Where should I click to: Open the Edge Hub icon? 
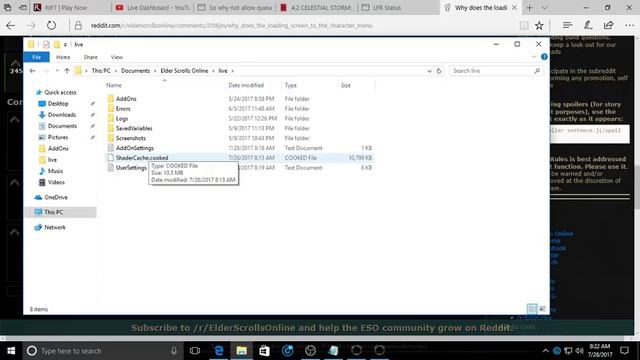567,25
